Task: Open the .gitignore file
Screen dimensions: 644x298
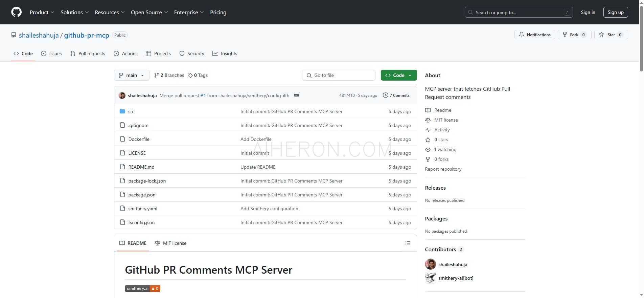Action: pyautogui.click(x=138, y=125)
